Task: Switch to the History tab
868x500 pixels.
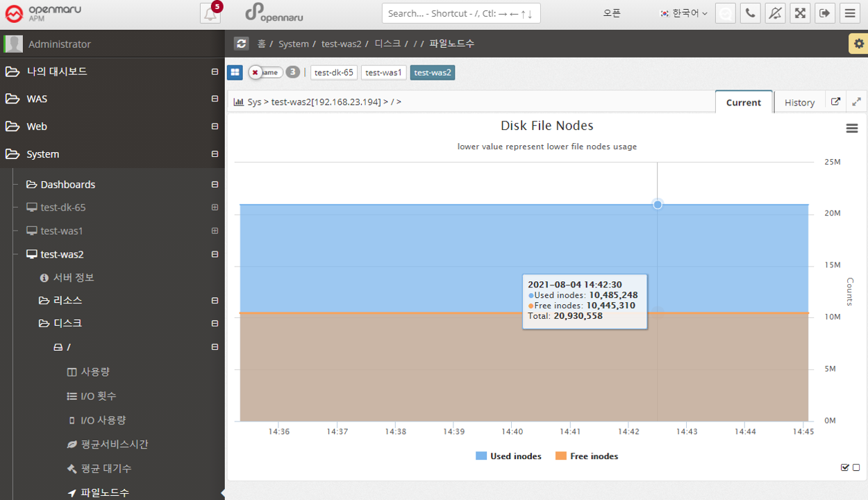Action: coord(799,102)
